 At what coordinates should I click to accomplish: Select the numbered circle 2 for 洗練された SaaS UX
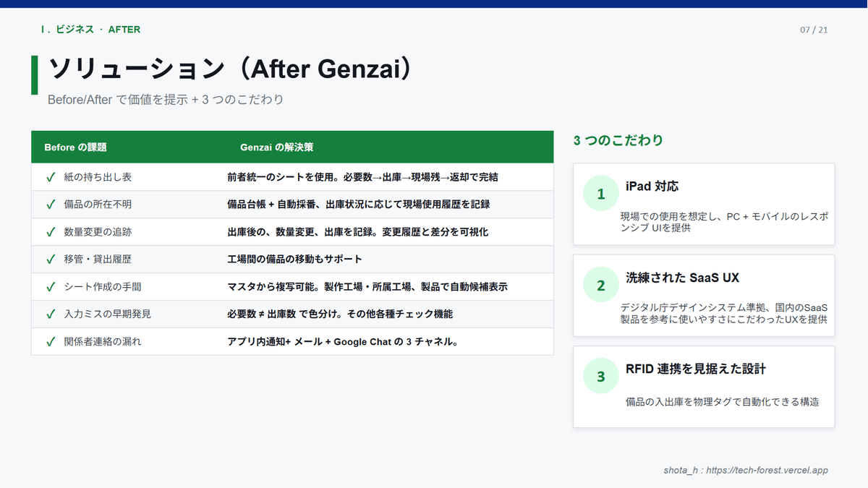click(x=601, y=285)
